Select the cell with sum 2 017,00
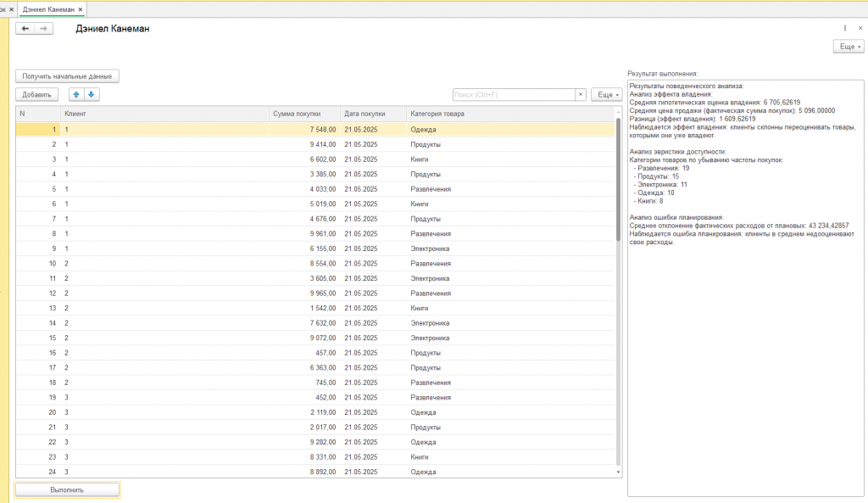Screen dimensions: 868x503 tap(304, 428)
